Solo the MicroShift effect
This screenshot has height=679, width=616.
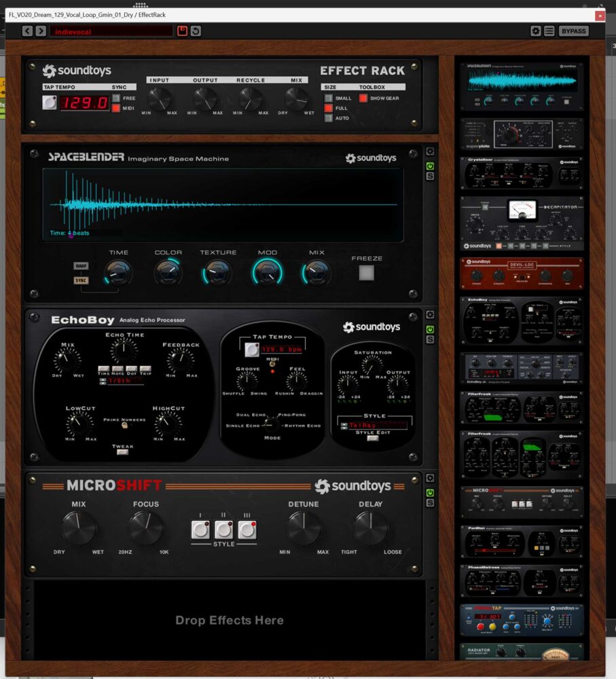tap(430, 502)
